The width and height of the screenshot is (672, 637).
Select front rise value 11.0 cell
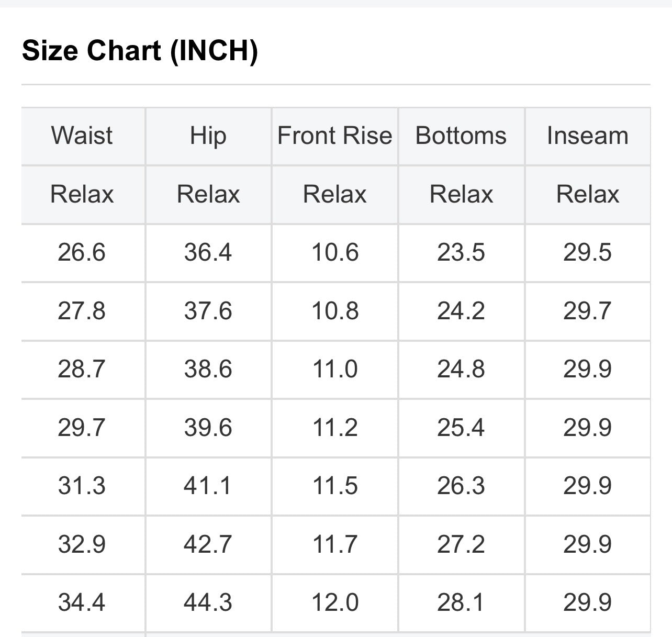coord(334,369)
